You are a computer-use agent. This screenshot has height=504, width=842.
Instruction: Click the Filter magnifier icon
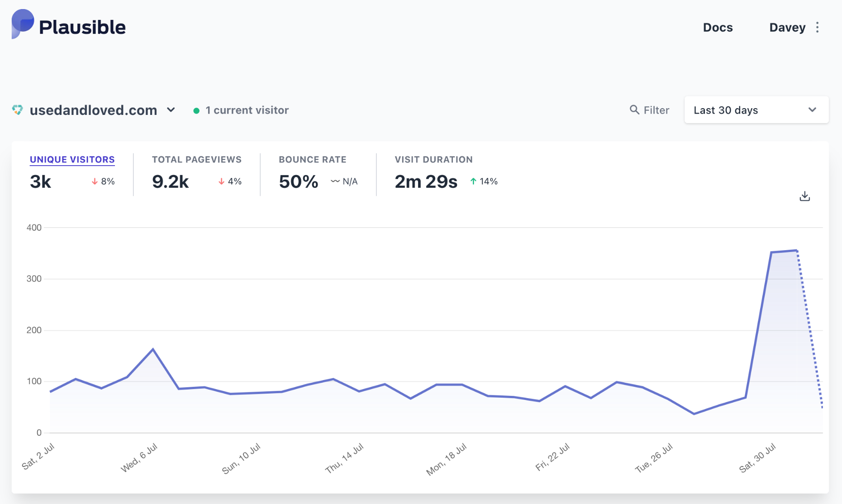(x=634, y=110)
